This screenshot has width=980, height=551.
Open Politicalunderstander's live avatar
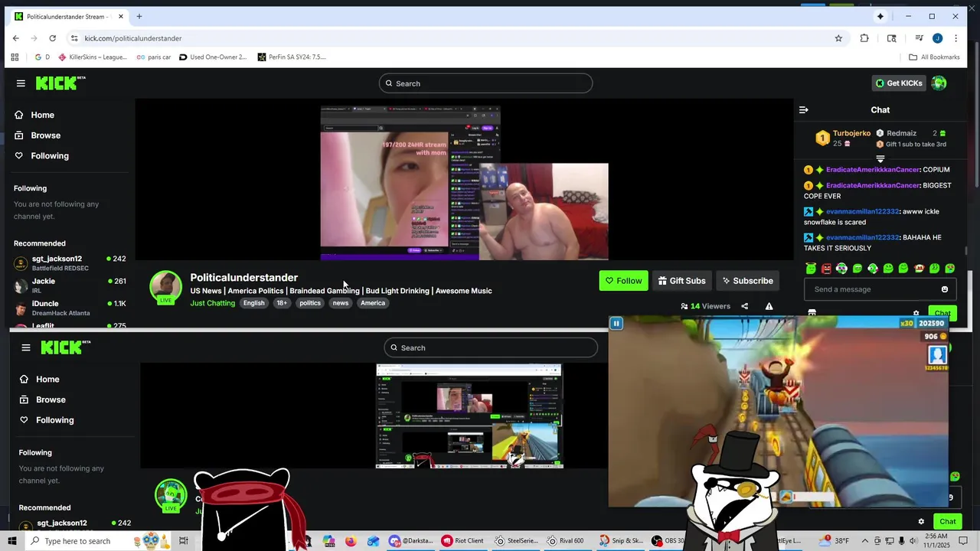165,287
